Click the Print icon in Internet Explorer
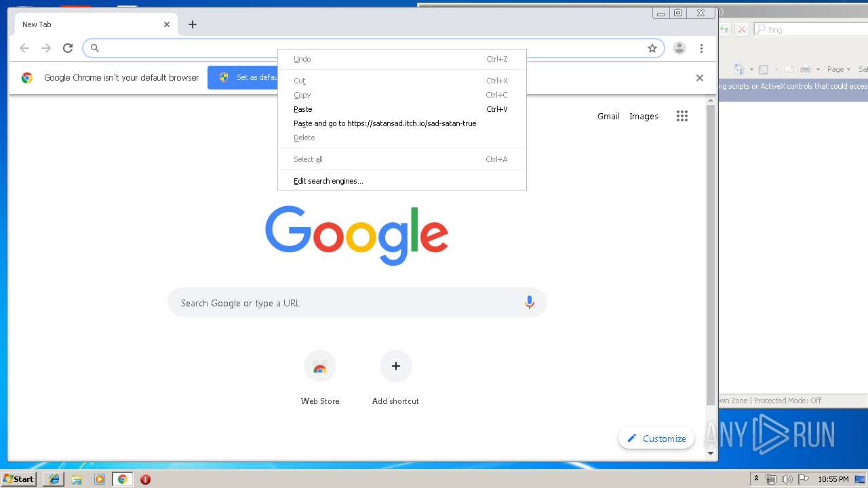 [806, 69]
